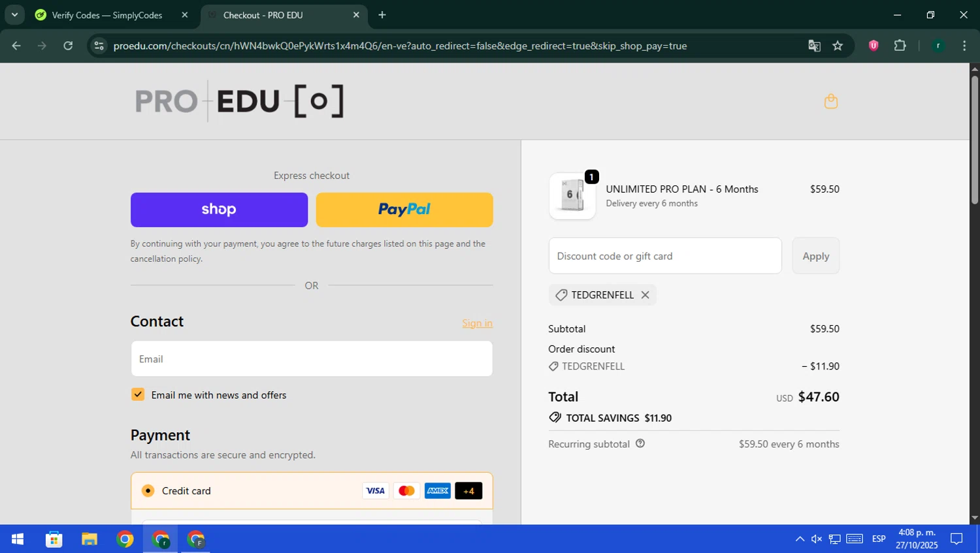Click the Total amount $47.60

(819, 397)
